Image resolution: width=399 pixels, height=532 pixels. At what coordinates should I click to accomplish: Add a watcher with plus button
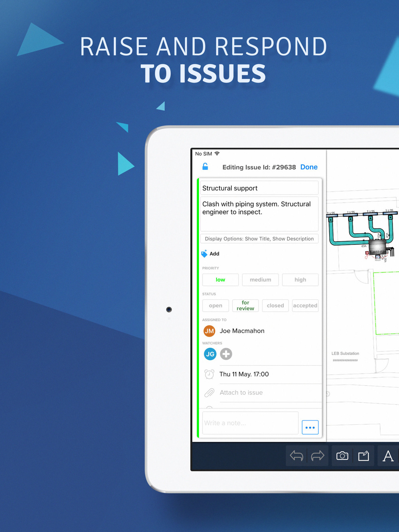pyautogui.click(x=226, y=354)
